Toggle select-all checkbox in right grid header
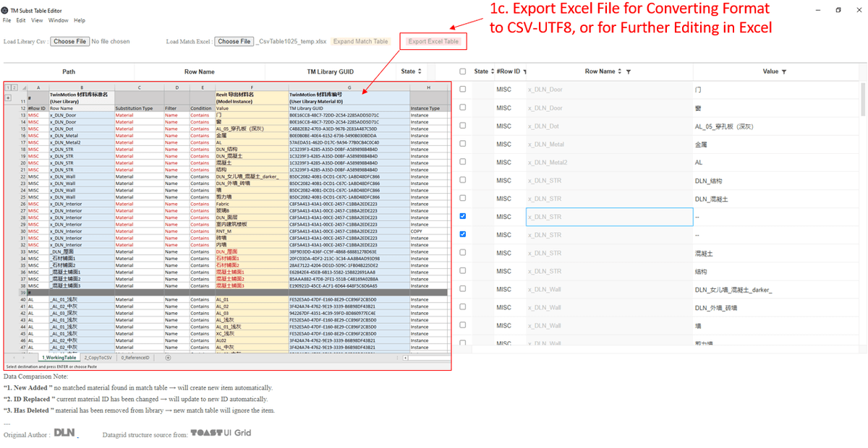Image resolution: width=868 pixels, height=448 pixels. (x=463, y=72)
